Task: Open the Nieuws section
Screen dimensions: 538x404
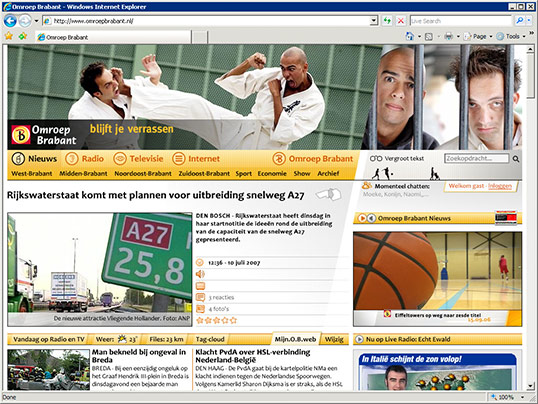Action: tap(34, 159)
